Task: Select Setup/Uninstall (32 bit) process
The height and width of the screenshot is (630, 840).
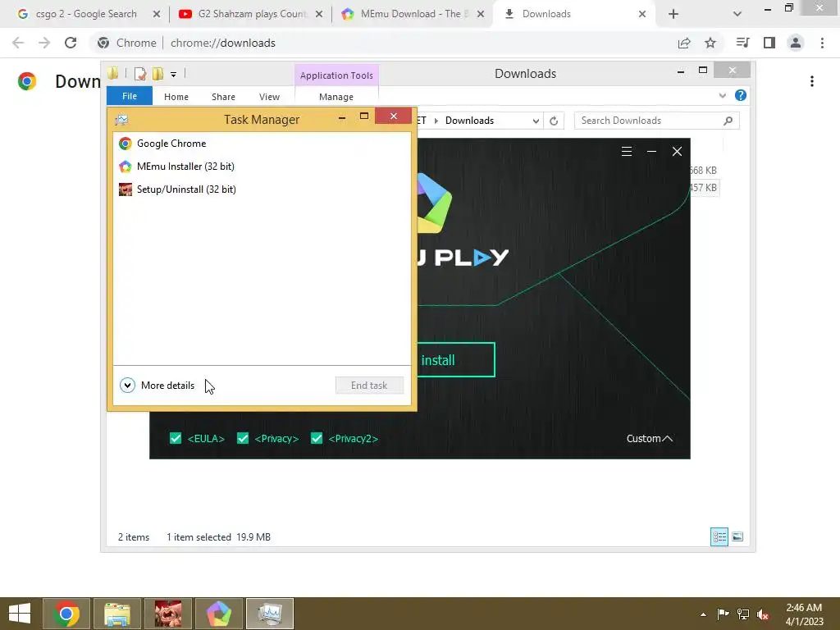Action: (262, 189)
